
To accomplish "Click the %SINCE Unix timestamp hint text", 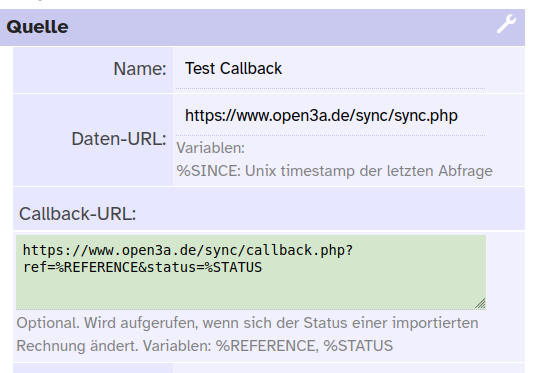I will pyautogui.click(x=334, y=171).
